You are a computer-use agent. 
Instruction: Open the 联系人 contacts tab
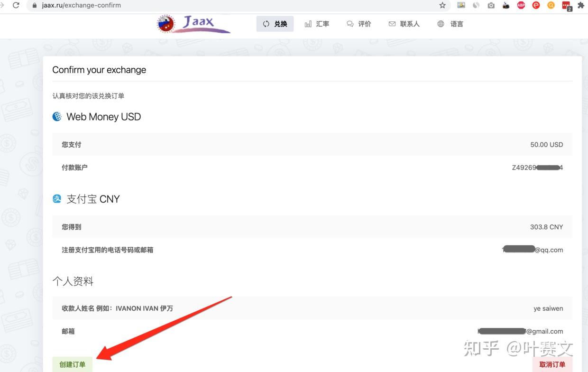[404, 24]
